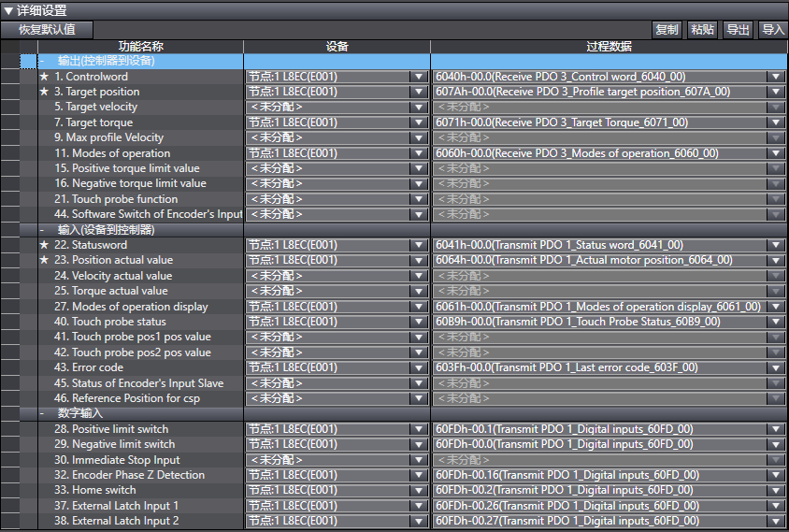Click the 复制 button
Viewport: 789px width, 532px height.
tap(667, 30)
